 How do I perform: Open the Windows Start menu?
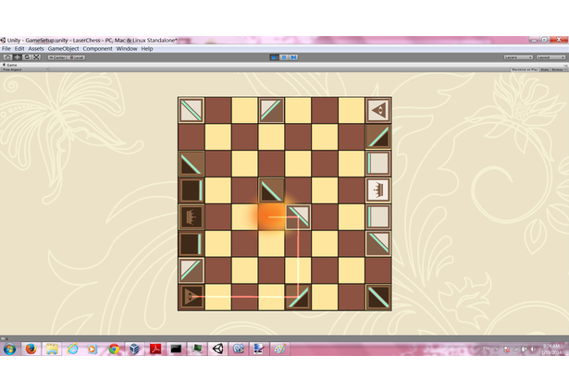click(x=10, y=349)
